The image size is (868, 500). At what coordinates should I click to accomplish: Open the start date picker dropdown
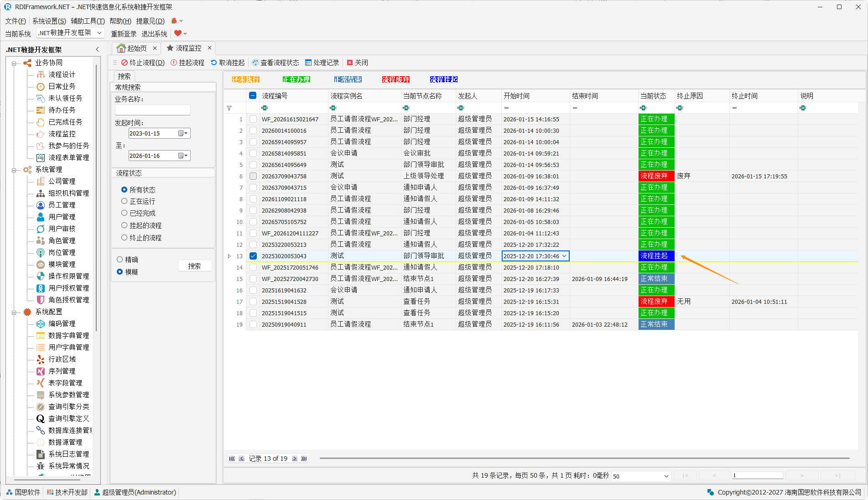click(x=183, y=133)
